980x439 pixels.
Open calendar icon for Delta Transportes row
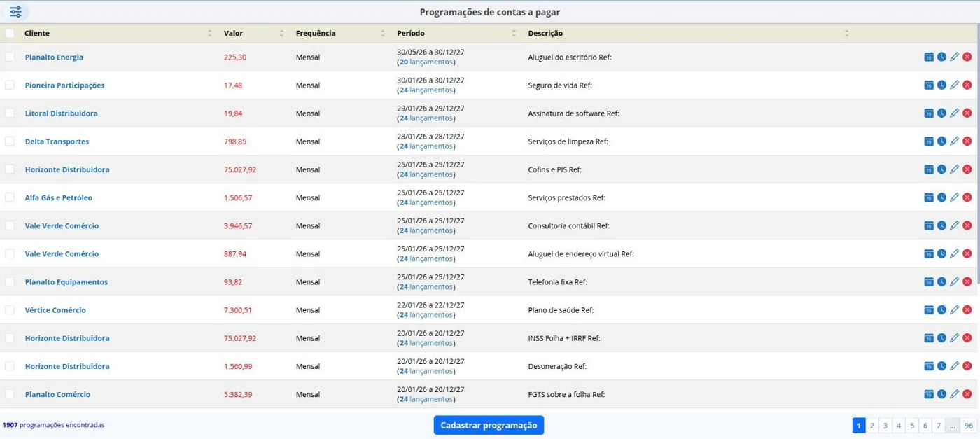(x=929, y=141)
